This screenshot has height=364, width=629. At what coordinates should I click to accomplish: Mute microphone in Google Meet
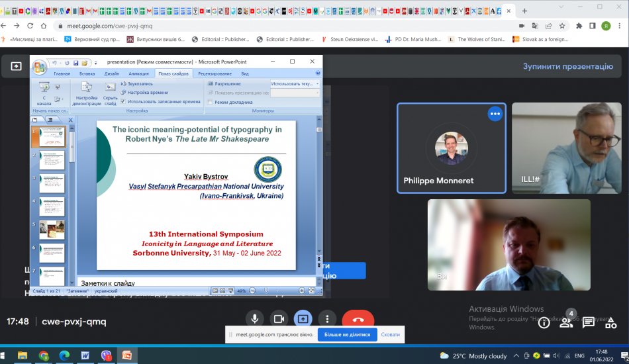254,319
